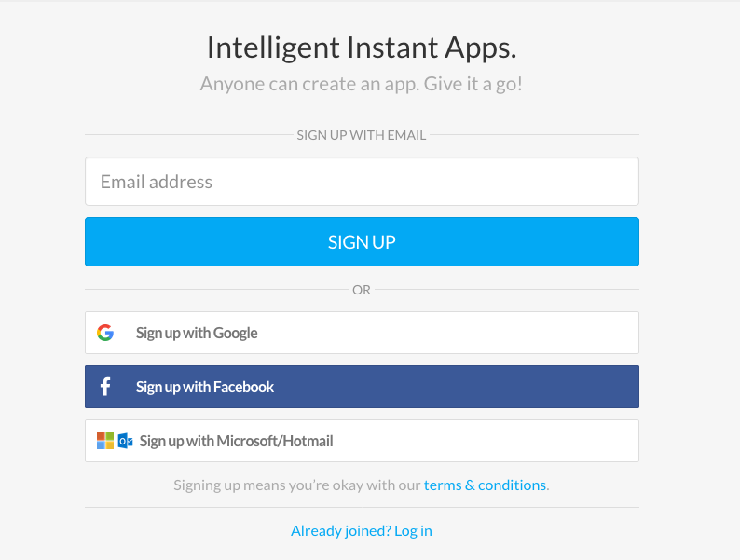Submit the blue SIGN UP button
Image resolution: width=740 pixels, height=560 pixels.
coord(362,242)
